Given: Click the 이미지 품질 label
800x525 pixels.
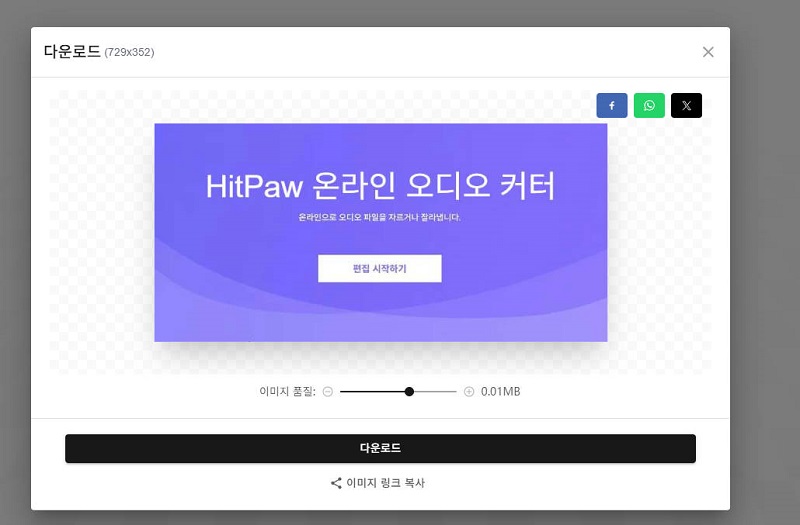Looking at the screenshot, I should (287, 392).
